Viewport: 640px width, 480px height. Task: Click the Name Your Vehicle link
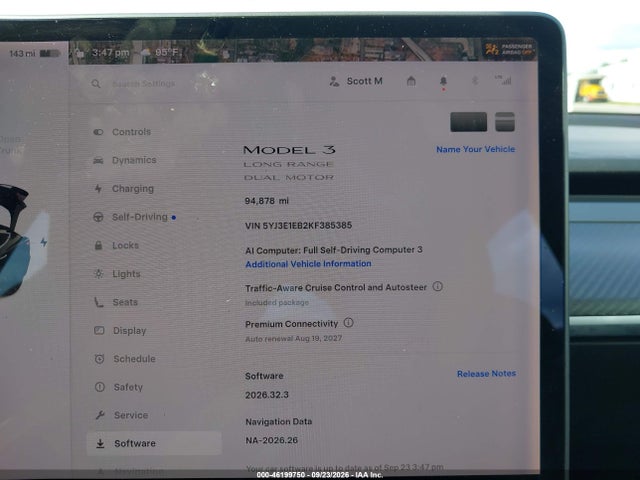coord(476,149)
